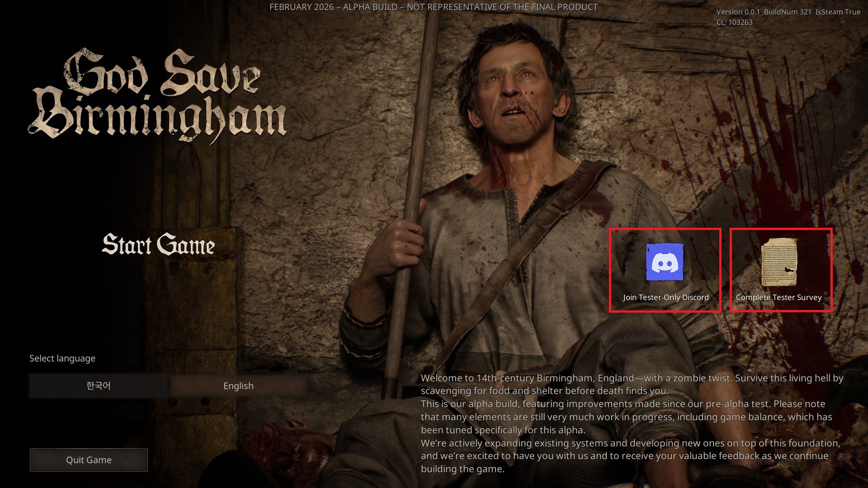Viewport: 868px width, 488px height.
Task: Select English language
Action: 238,386
